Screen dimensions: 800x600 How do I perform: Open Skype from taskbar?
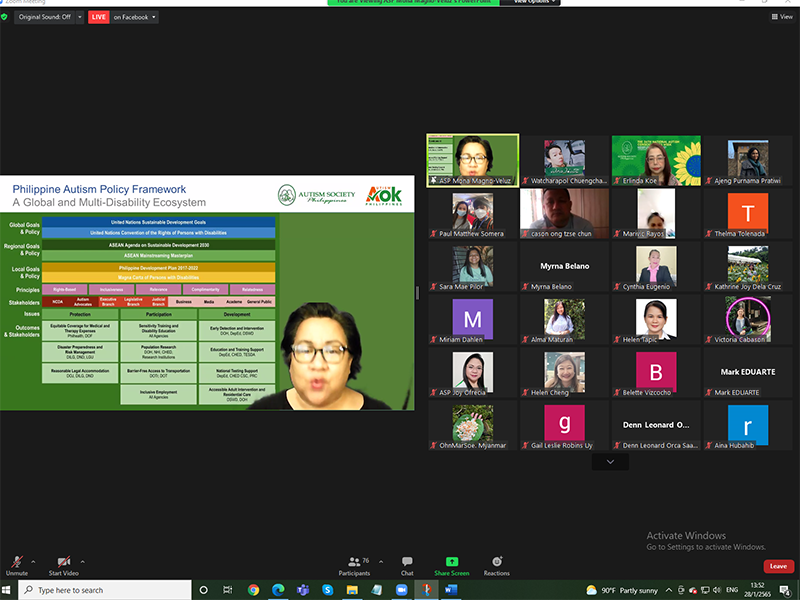(x=328, y=590)
